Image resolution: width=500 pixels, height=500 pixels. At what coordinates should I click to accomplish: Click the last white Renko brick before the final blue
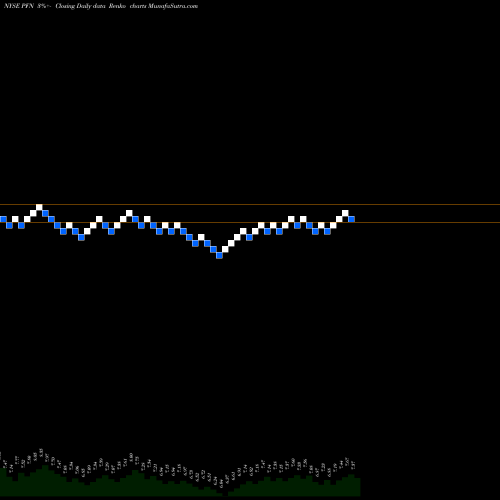tap(345, 213)
